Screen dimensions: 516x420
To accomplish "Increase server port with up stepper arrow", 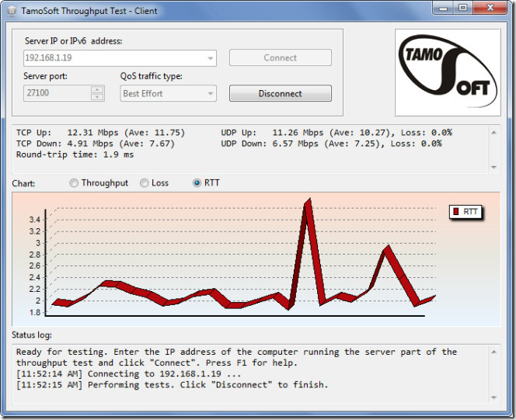I will 97,89.
